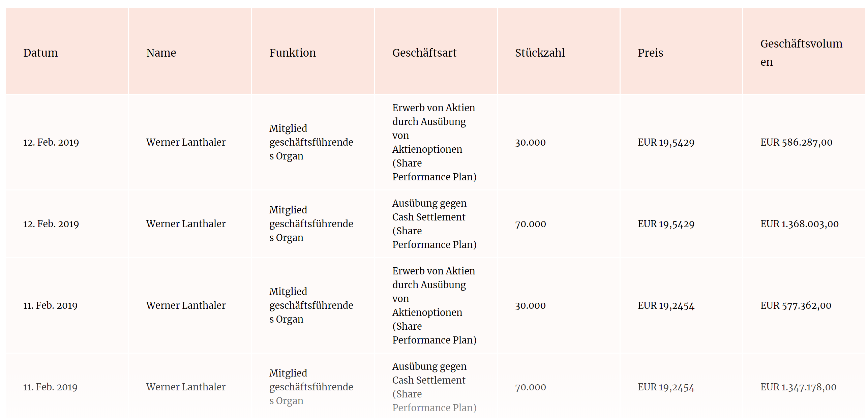Select Werner Lanthaler in the EUR 1.368.003,00 row
This screenshot has height=418, width=868.
point(186,224)
